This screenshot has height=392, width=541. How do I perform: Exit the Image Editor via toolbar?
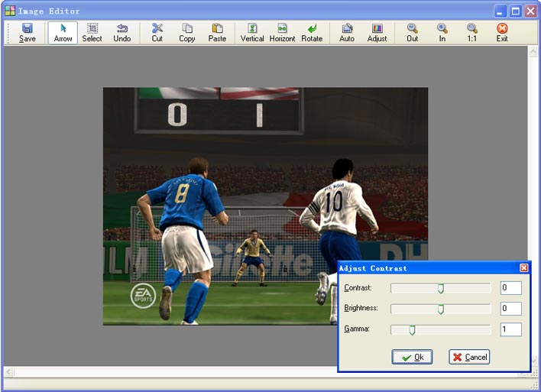click(502, 33)
